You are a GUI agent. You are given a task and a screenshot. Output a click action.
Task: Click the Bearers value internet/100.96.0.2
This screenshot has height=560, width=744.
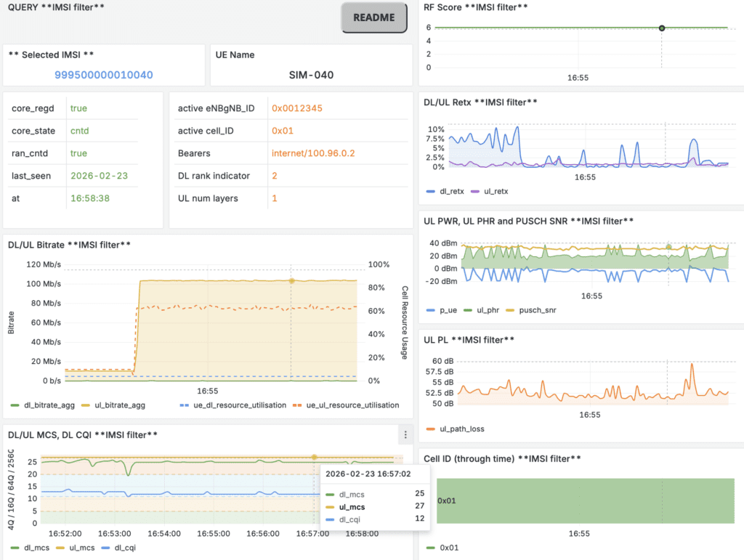point(313,153)
